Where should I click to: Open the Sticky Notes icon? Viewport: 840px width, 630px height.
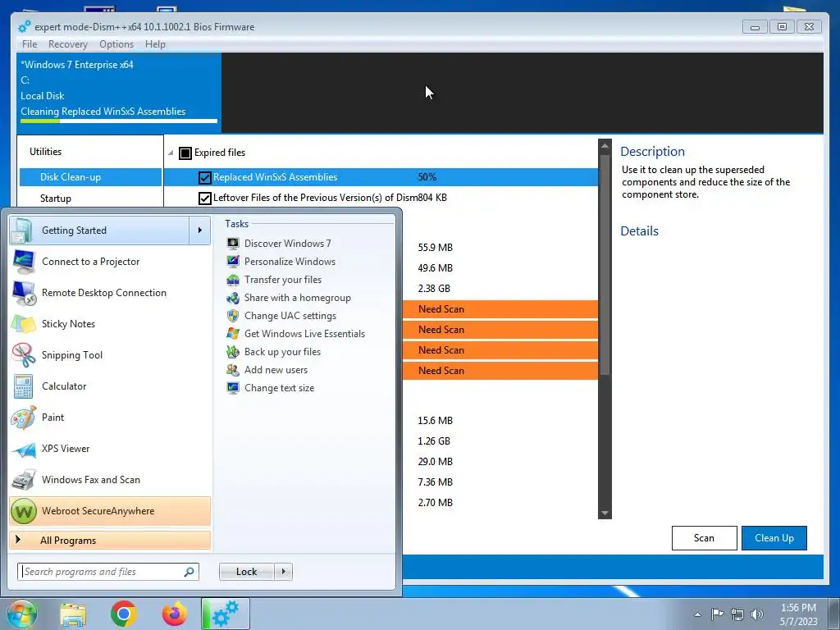pos(23,323)
